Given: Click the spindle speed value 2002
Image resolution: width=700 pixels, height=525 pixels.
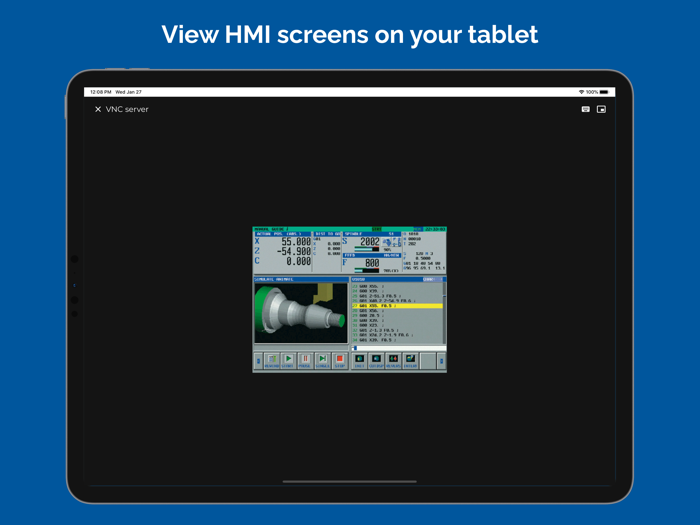Looking at the screenshot, I should click(370, 242).
